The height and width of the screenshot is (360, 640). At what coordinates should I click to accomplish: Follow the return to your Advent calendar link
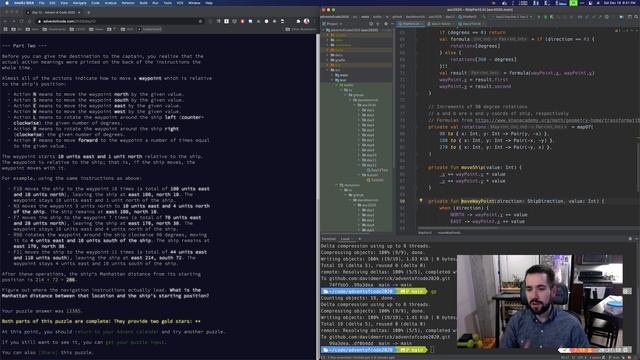[116, 332]
